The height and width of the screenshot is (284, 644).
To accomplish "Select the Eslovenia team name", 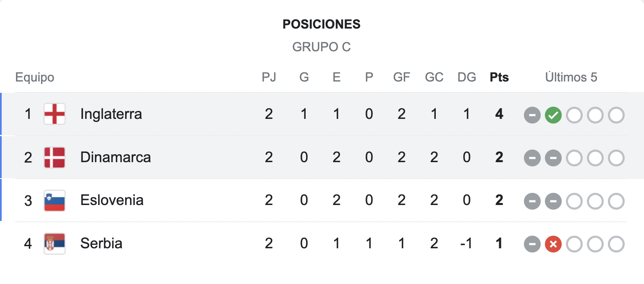I will 112,200.
